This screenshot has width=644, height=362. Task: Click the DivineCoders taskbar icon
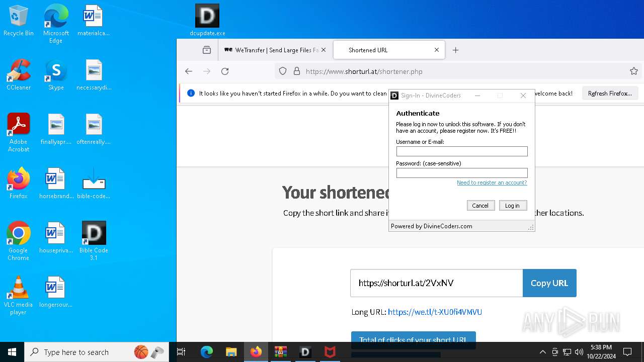pyautogui.click(x=305, y=352)
